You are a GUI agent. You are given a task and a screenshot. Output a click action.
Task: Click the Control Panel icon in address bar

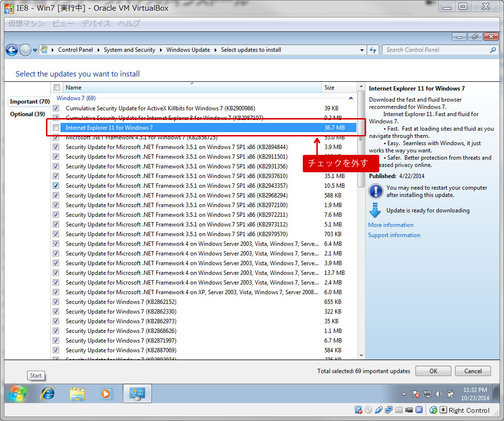(44, 49)
